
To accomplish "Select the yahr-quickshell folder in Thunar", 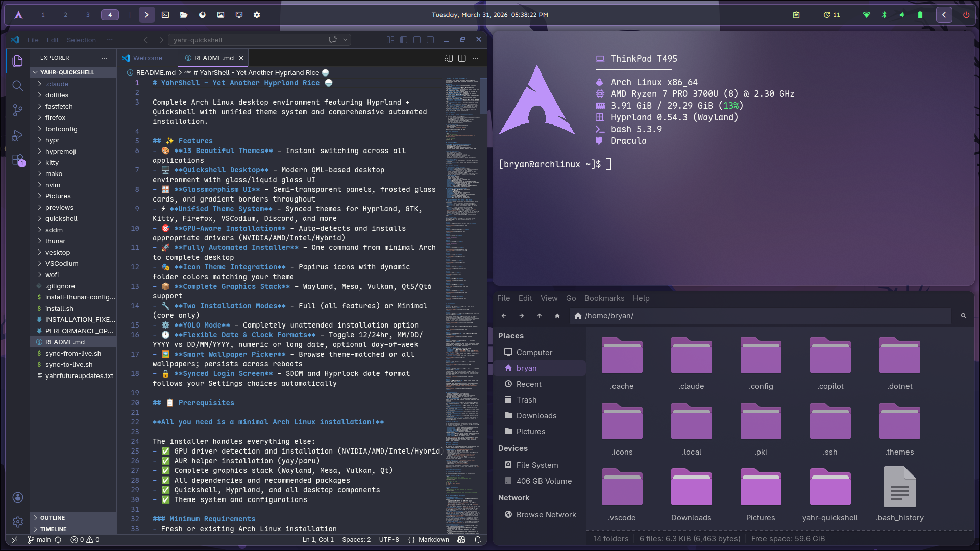I will pyautogui.click(x=830, y=494).
